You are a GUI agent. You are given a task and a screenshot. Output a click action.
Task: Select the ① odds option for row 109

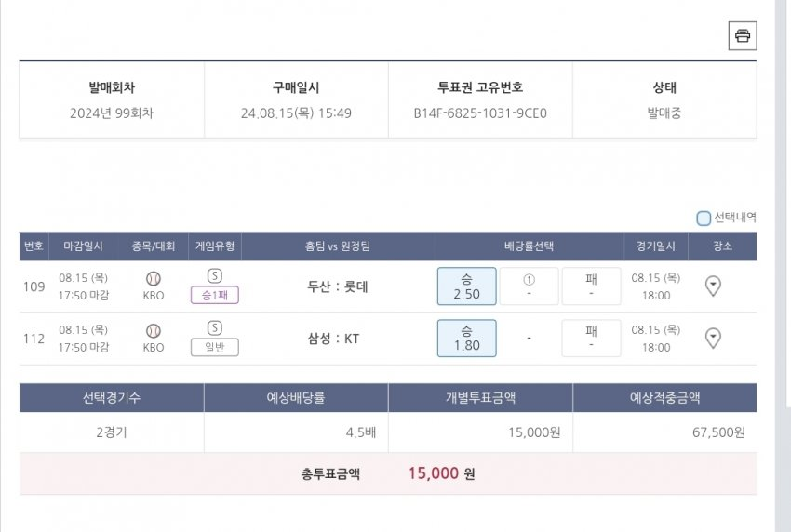(529, 286)
